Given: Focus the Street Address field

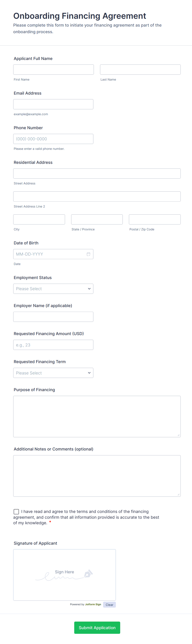Looking at the screenshot, I should point(97,174).
